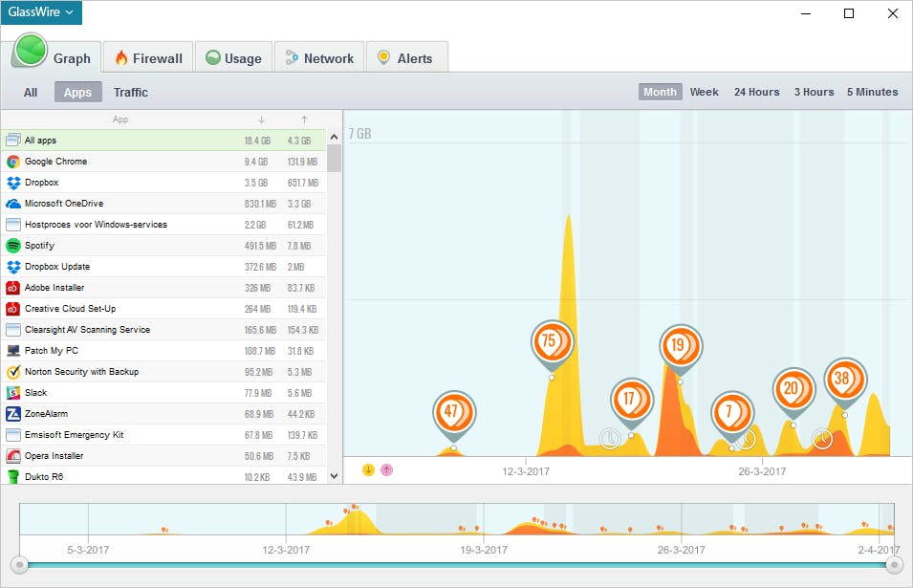Click the App column header
Screen dimensions: 913x588
coord(120,120)
